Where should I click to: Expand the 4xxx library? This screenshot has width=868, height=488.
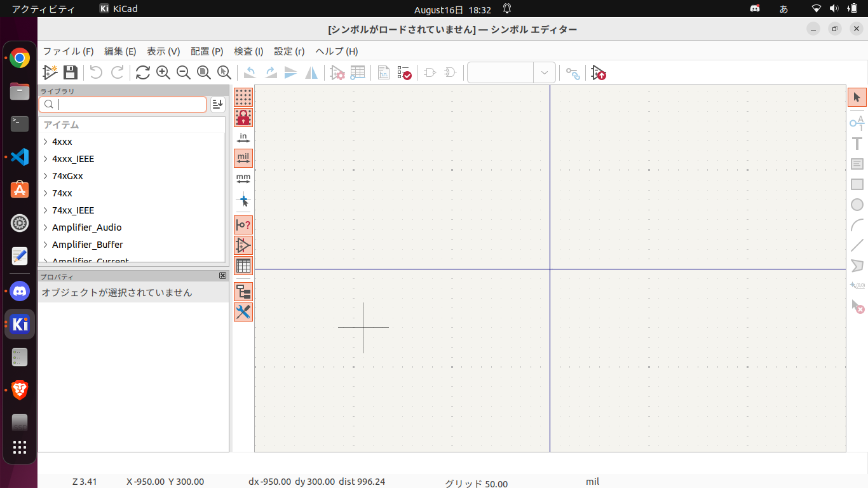coord(46,142)
